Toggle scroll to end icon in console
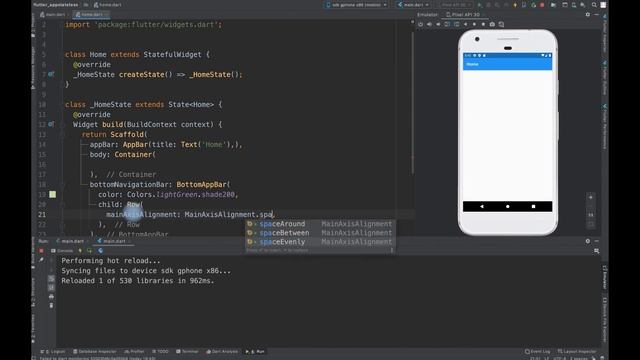 (51, 287)
